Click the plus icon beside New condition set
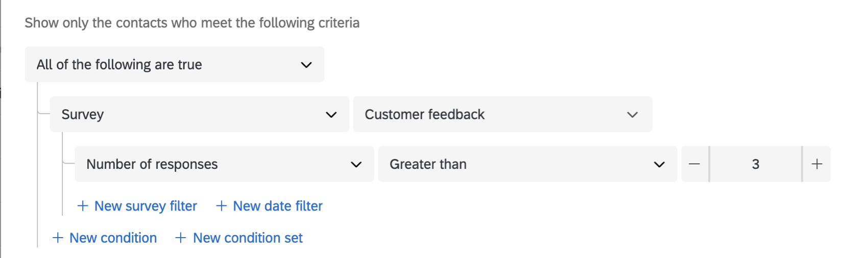The height and width of the screenshot is (258, 868). [x=181, y=238]
